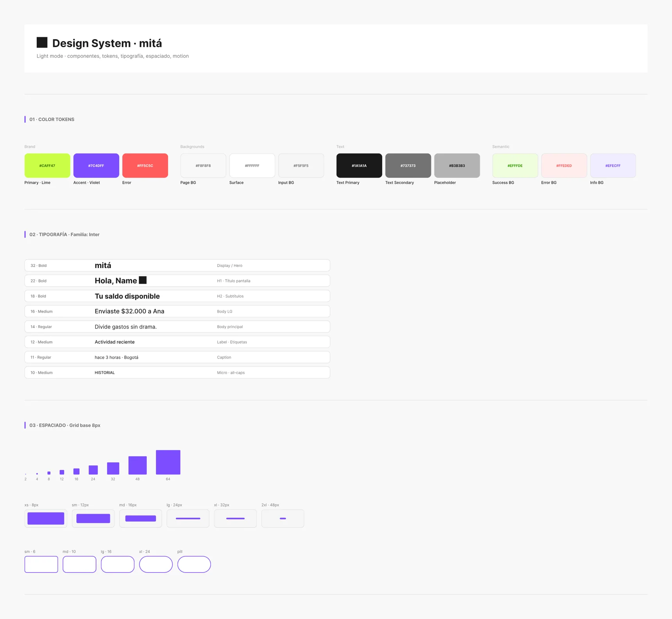Click the black square emoji after 'Hola, Name'
Image resolution: width=672 pixels, height=619 pixels.
point(143,280)
